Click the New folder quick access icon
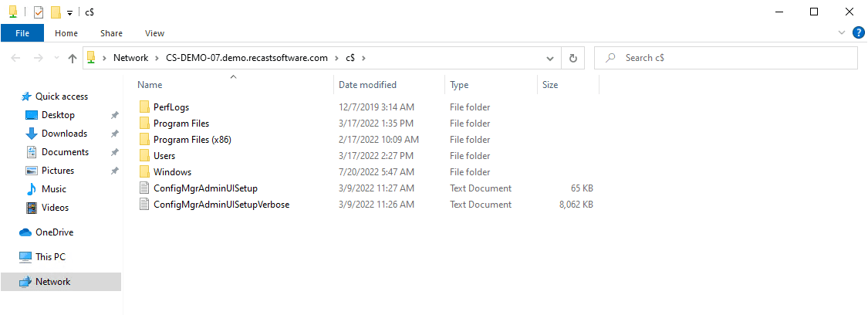 (x=56, y=12)
